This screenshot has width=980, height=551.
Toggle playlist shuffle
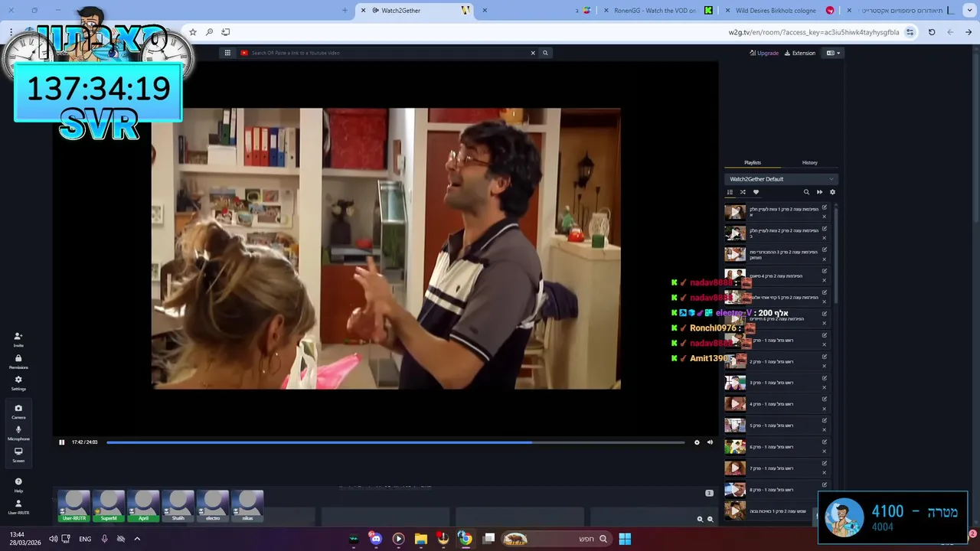pos(743,192)
